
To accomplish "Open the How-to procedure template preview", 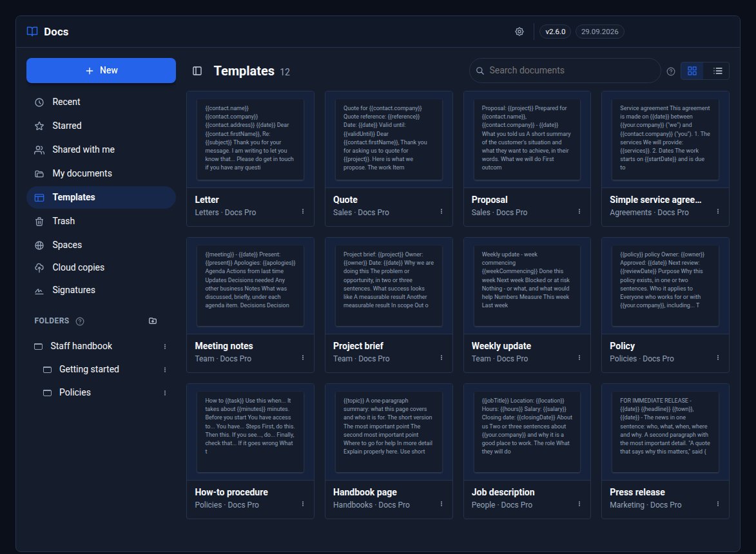I will pyautogui.click(x=250, y=432).
